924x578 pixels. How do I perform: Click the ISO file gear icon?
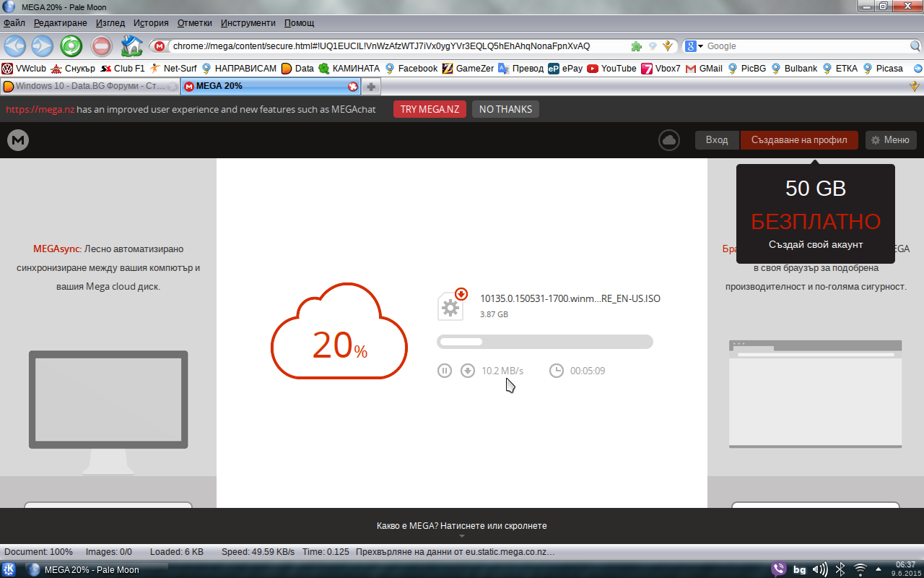[451, 306]
